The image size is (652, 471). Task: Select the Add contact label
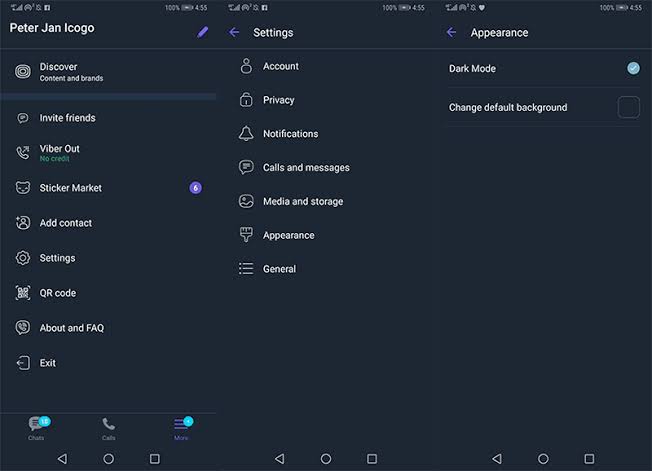66,223
